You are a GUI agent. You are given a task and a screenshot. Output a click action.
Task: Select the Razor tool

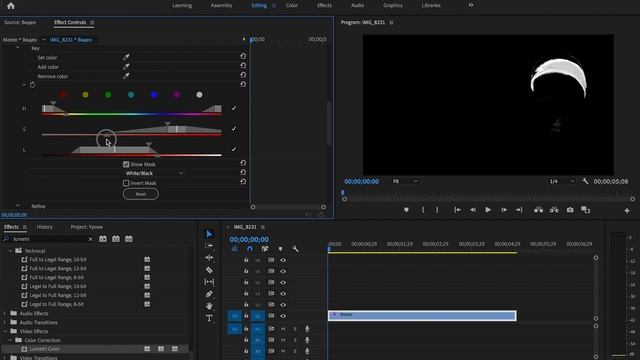click(x=209, y=270)
